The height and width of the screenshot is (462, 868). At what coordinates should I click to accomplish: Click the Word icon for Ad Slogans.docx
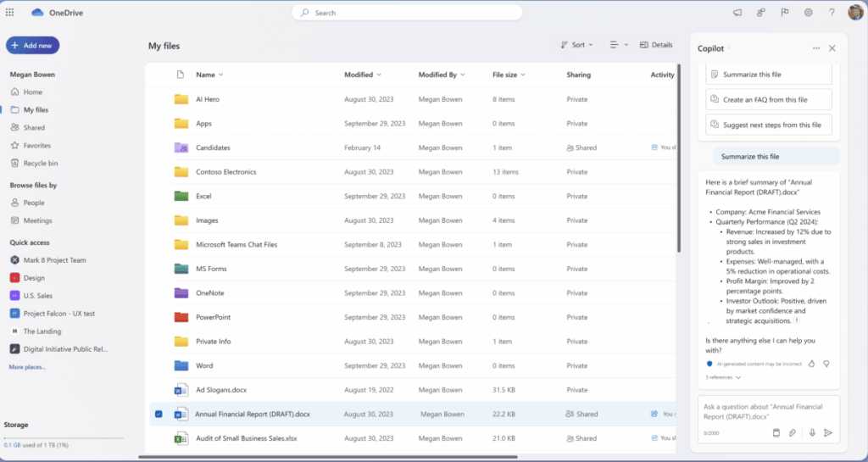coord(181,390)
